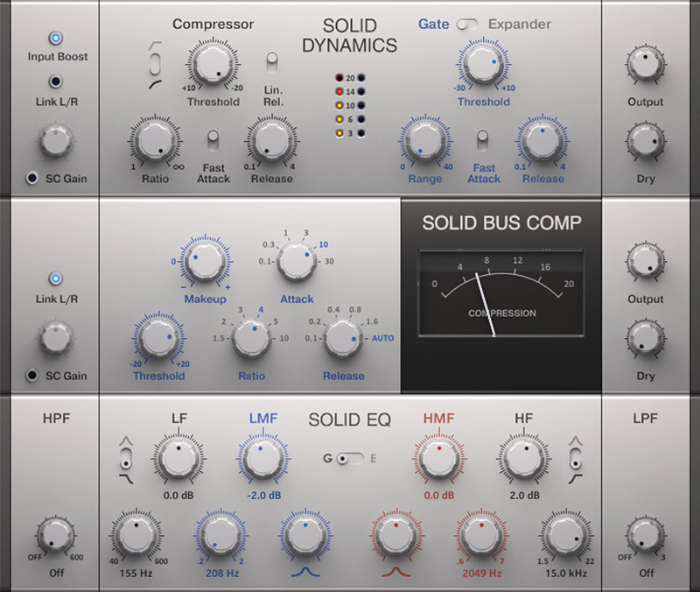Click the hard knee icon above the switch
The image size is (700, 592).
(155, 46)
